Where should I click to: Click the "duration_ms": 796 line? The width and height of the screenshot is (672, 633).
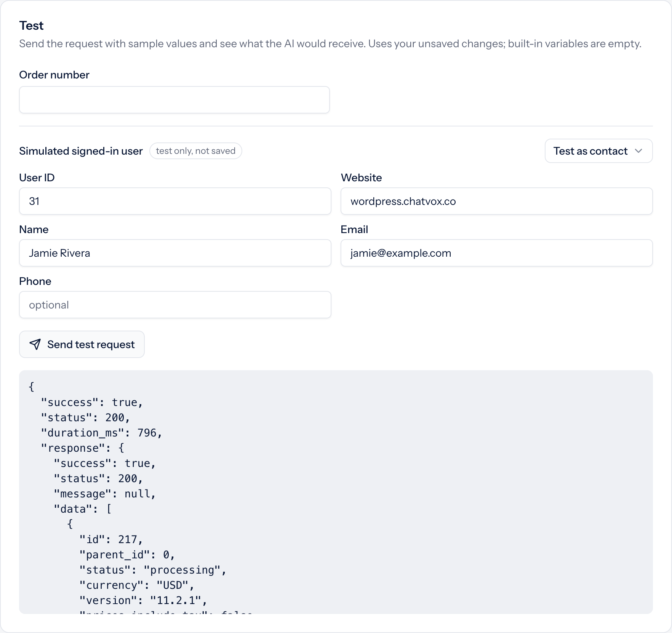[x=102, y=433]
